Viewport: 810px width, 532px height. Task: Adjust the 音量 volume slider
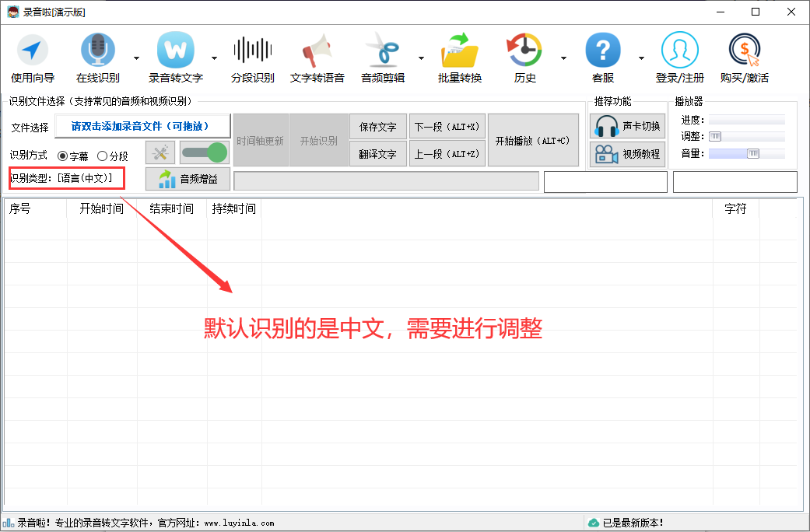tap(747, 153)
